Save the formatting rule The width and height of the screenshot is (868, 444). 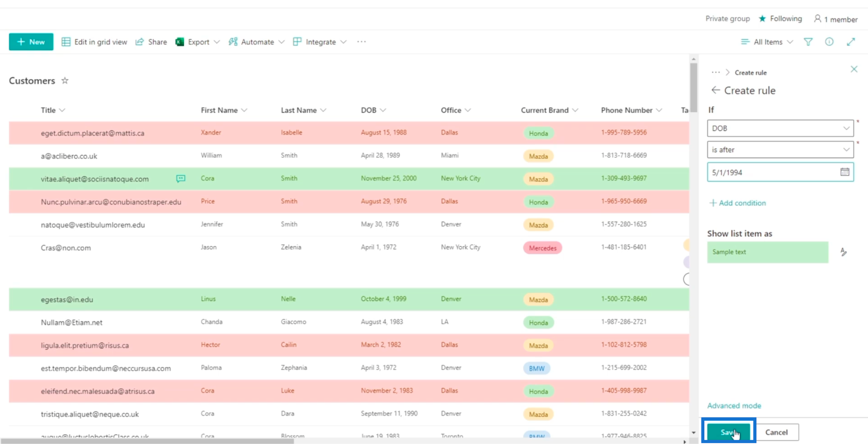point(729,432)
